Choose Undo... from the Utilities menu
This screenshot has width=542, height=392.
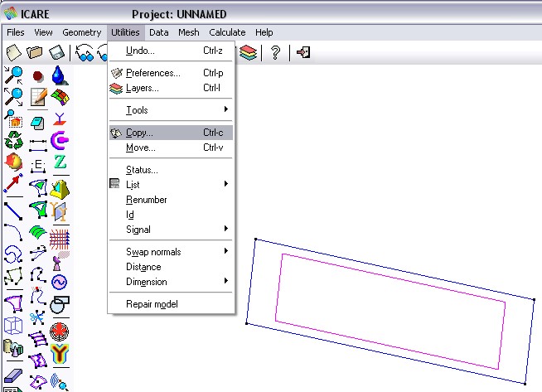pyautogui.click(x=171, y=51)
